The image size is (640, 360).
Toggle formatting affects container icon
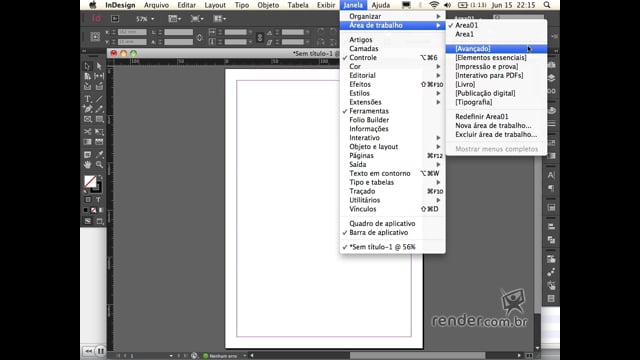(x=88, y=200)
